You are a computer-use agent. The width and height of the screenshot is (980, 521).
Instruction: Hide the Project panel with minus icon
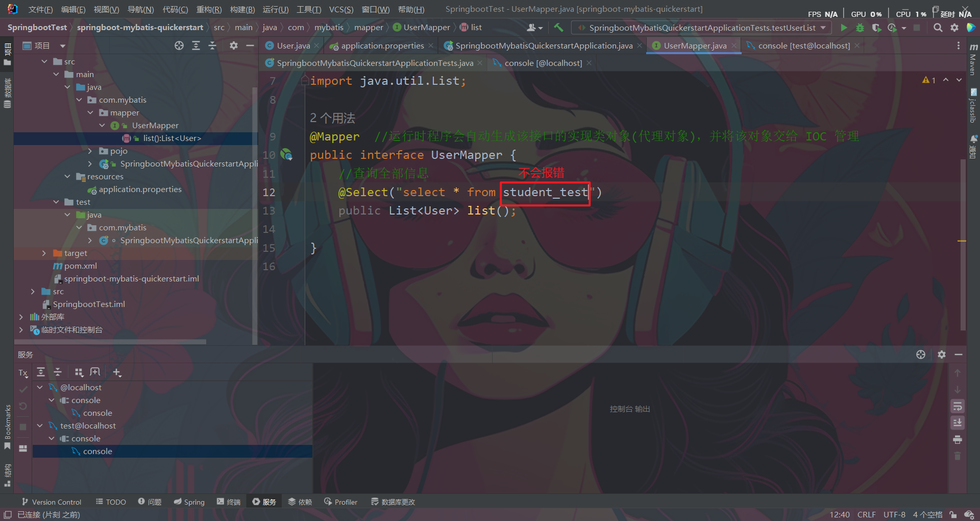(x=250, y=45)
